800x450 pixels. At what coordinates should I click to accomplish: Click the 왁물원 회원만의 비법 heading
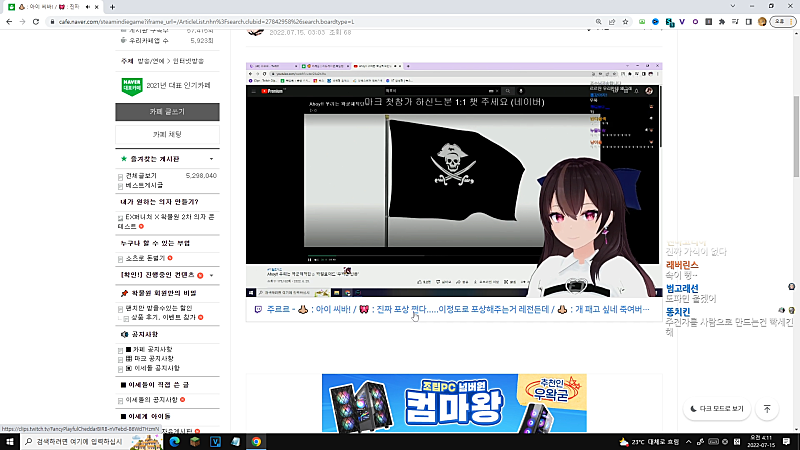(x=164, y=293)
